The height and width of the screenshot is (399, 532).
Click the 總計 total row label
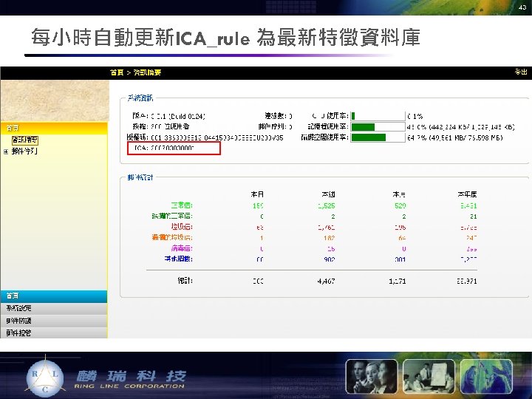click(185, 281)
